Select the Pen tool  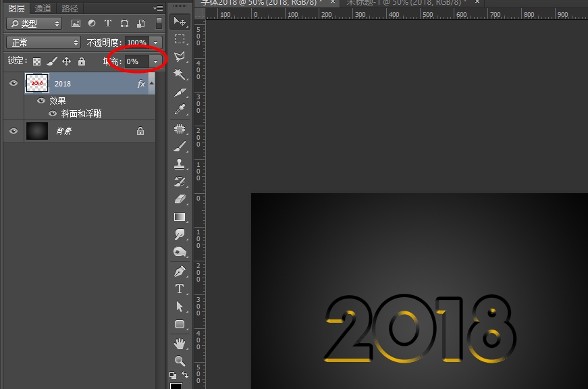point(180,271)
